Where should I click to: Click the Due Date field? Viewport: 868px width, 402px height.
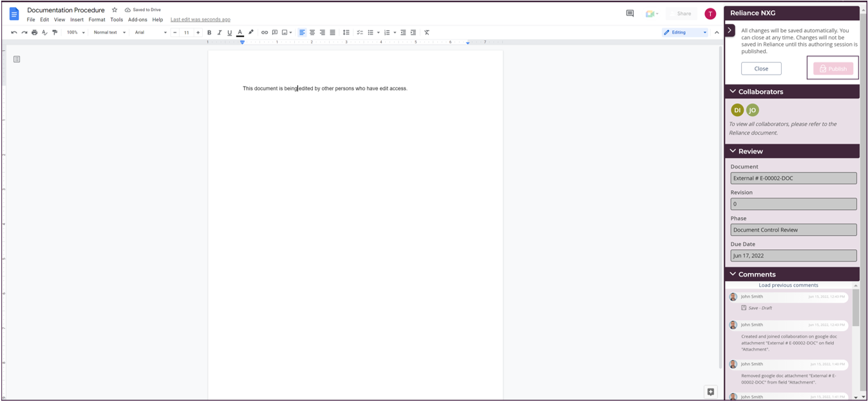(793, 256)
